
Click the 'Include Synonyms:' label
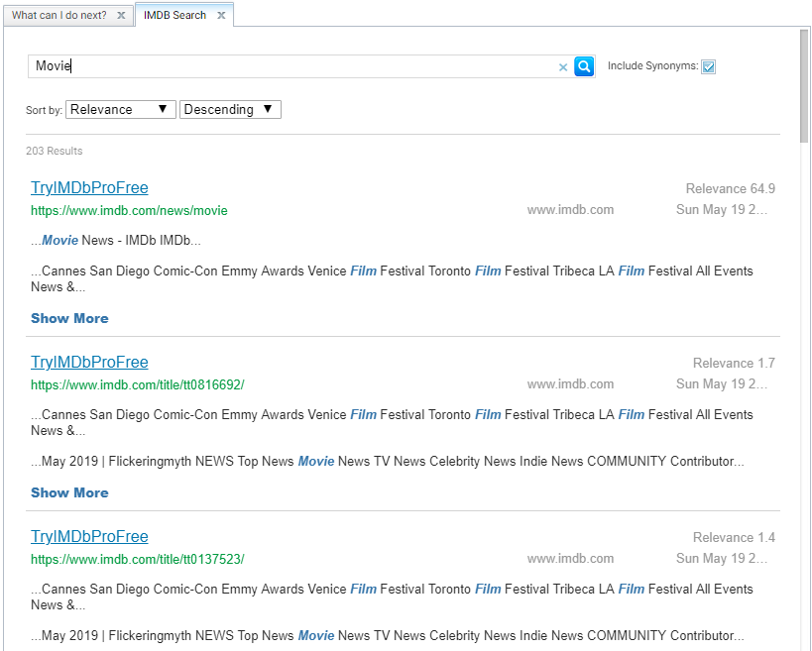pos(652,66)
